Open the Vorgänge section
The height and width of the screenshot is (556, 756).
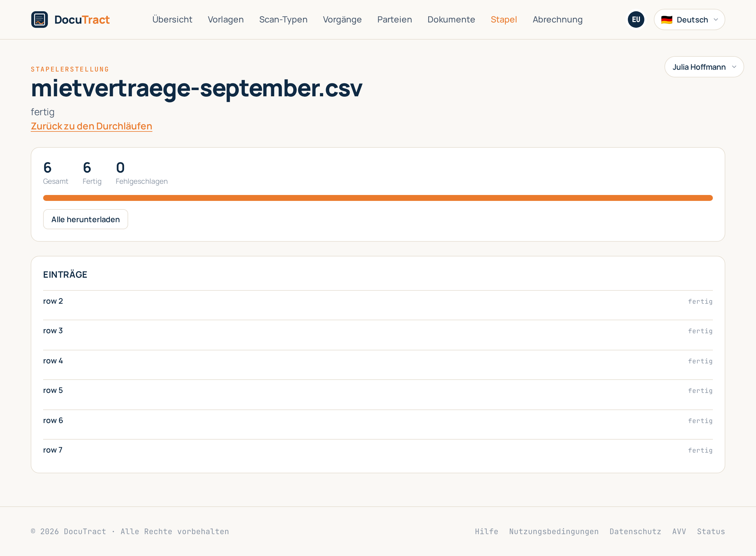[x=342, y=19]
